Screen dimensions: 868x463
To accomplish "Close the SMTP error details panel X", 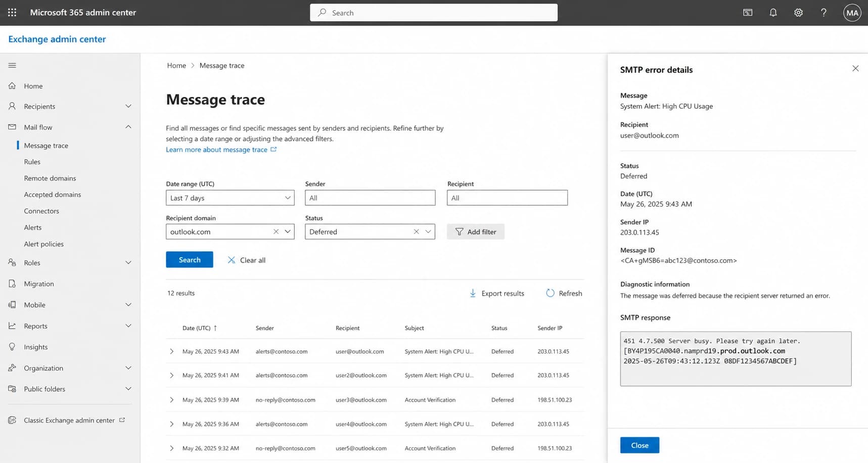I will click(x=855, y=68).
